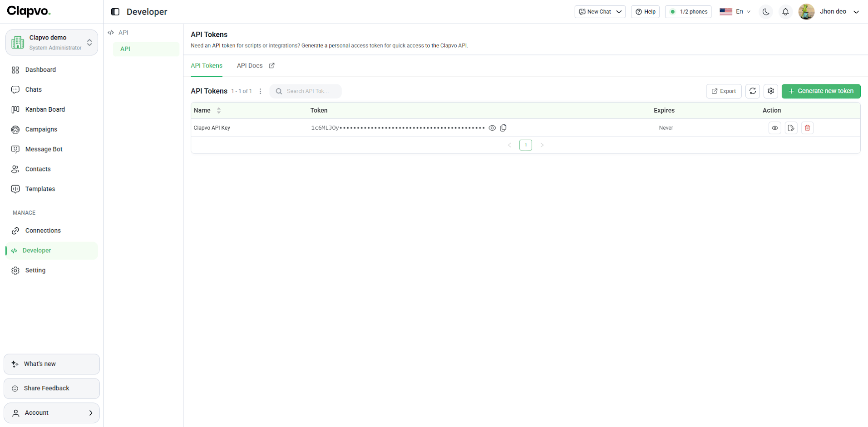Open the New Chat dropdown
Viewport: 868px width, 427px height.
(600, 12)
